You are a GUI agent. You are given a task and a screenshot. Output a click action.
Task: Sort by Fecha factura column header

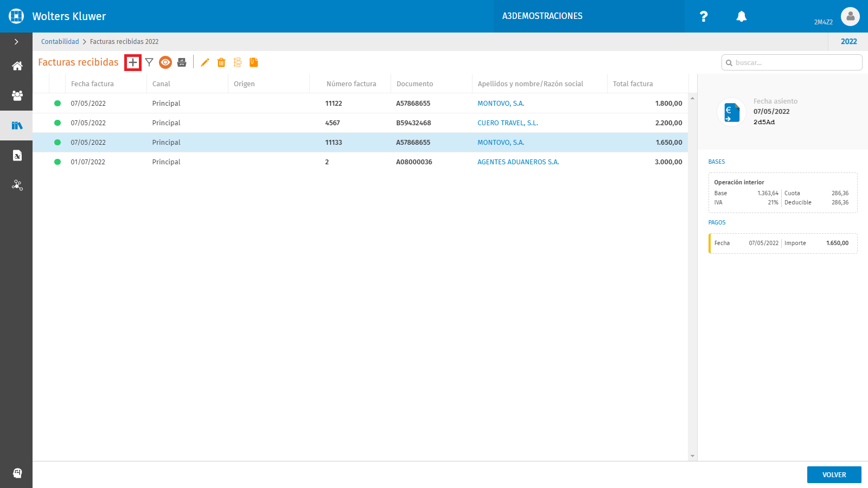click(x=92, y=84)
